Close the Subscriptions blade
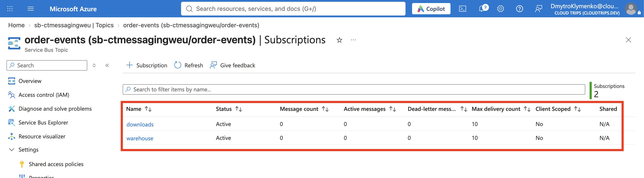The image size is (644, 178). point(628,40)
